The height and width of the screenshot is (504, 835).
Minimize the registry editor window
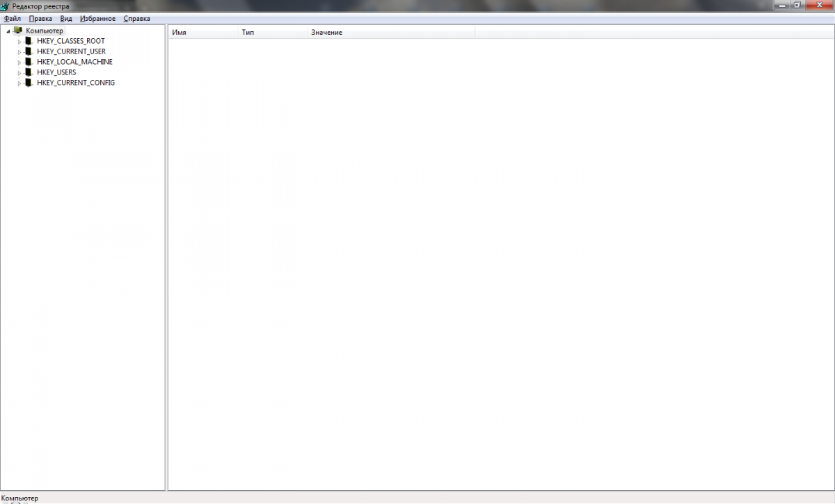pos(781,5)
